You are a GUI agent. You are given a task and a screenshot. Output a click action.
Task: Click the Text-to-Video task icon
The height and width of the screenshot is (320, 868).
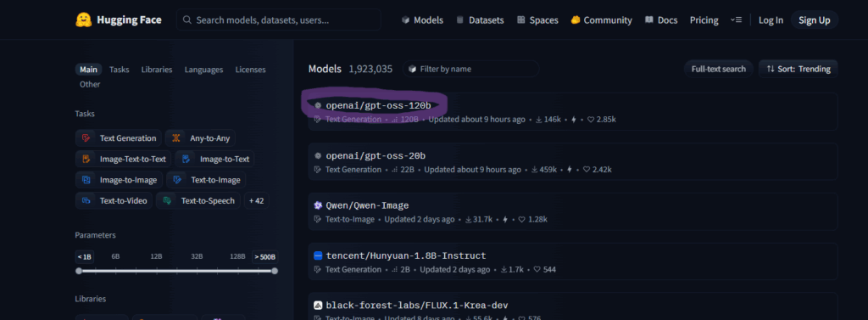tap(86, 201)
